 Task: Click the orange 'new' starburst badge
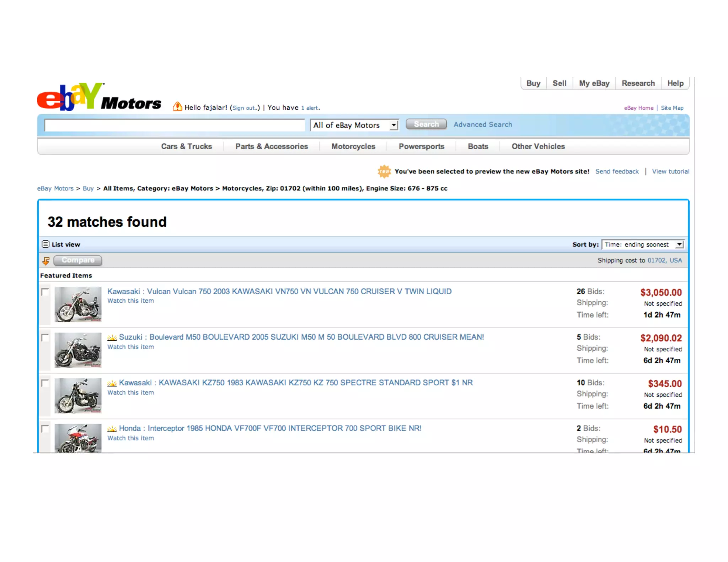(x=384, y=171)
